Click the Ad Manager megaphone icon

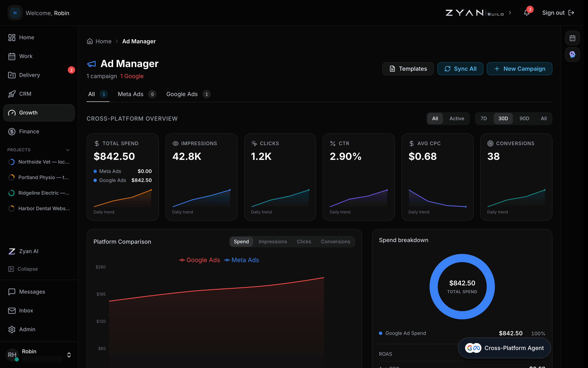tap(91, 64)
